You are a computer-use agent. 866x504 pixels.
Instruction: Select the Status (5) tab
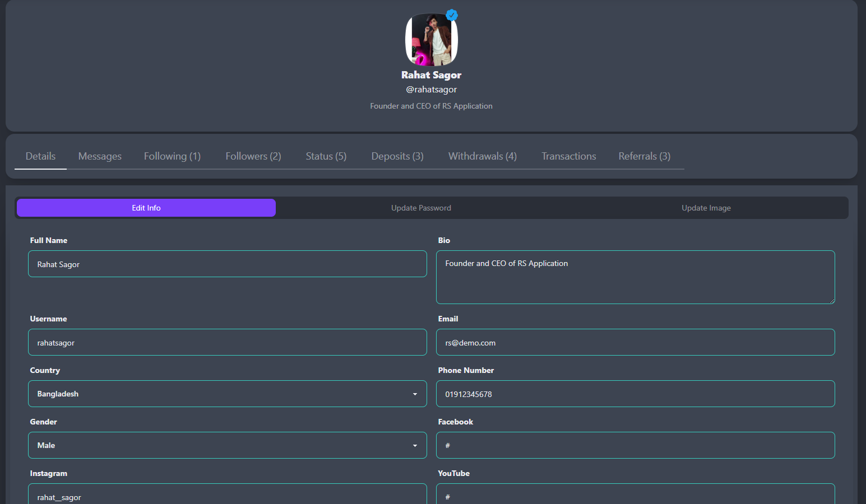click(326, 156)
